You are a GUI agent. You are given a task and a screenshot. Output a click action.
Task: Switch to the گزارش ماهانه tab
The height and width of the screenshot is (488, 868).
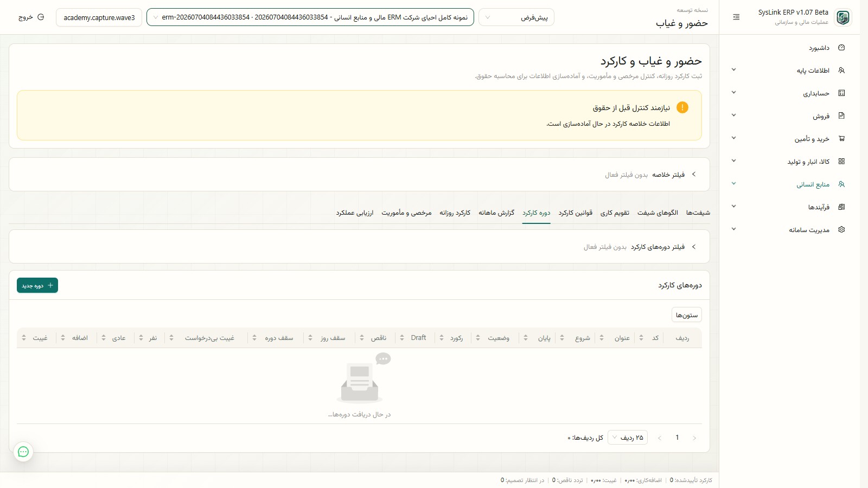point(496,213)
